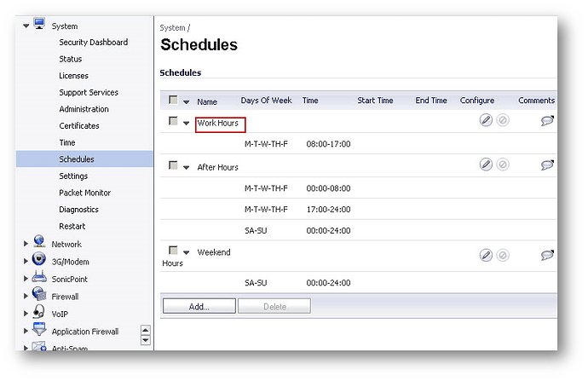Click sidebar scroll down arrow
The width and height of the screenshot is (588, 381).
tap(145, 340)
